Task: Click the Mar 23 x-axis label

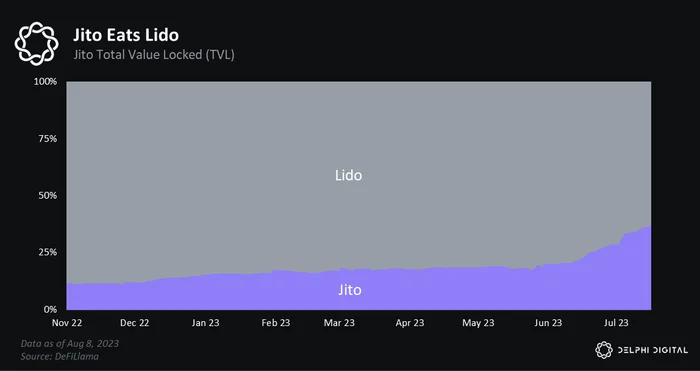Action: pos(339,323)
